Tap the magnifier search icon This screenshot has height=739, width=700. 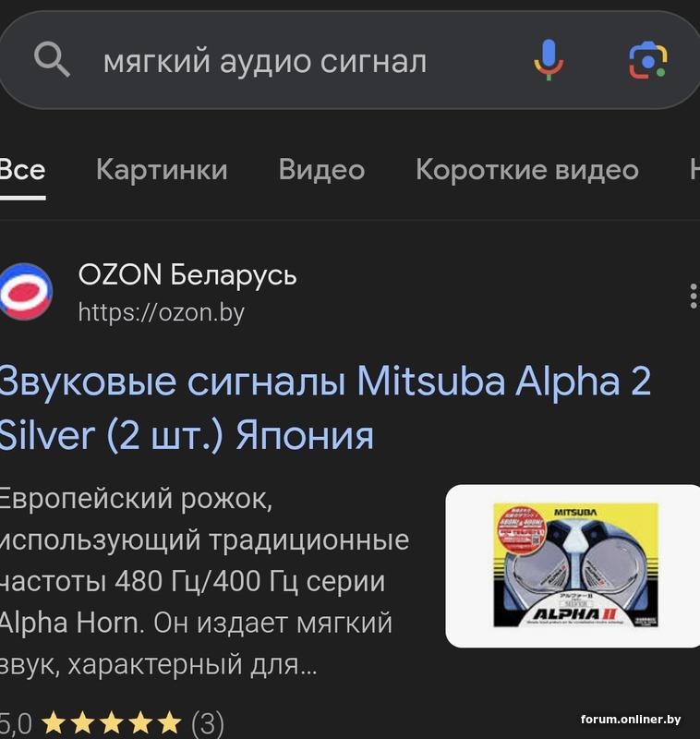(52, 59)
